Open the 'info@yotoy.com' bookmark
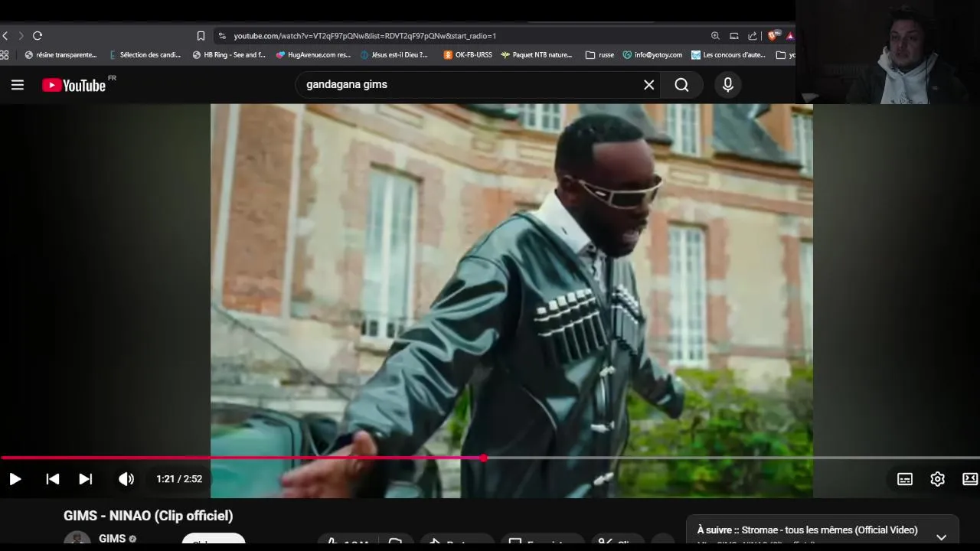The image size is (980, 551). point(652,55)
